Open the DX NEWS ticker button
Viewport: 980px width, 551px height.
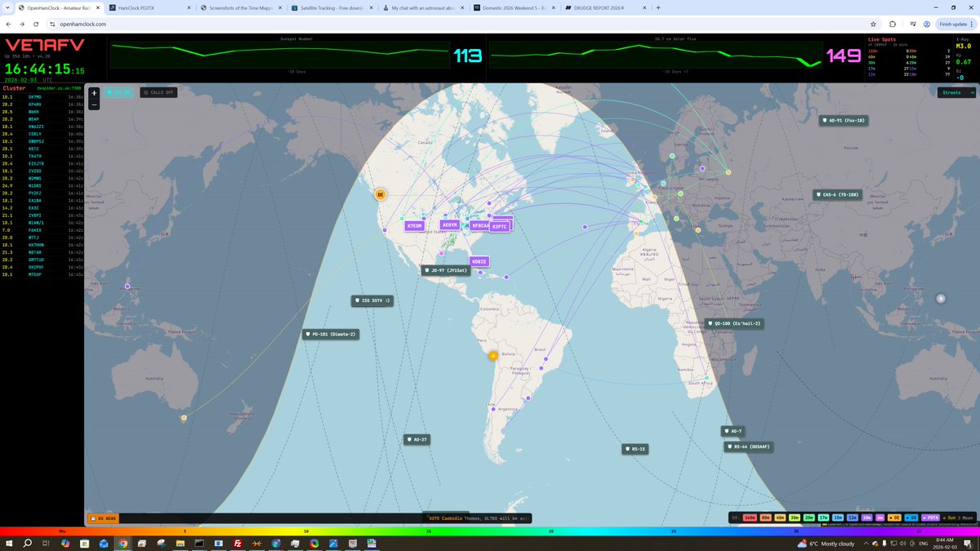(x=104, y=518)
